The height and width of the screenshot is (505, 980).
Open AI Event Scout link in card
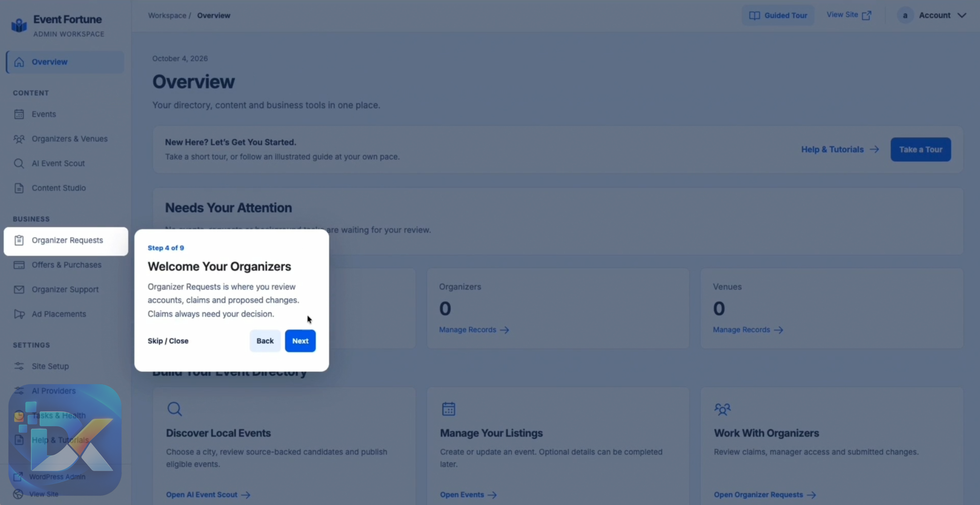(x=208, y=495)
